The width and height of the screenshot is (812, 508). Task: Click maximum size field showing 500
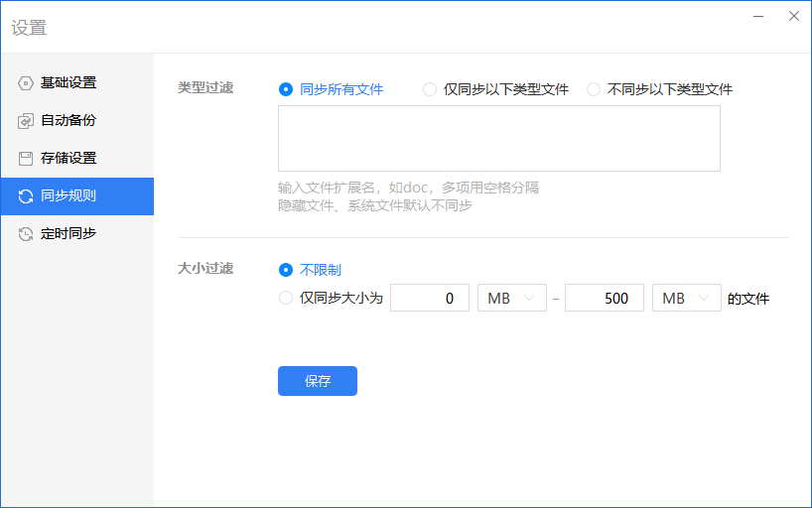604,298
